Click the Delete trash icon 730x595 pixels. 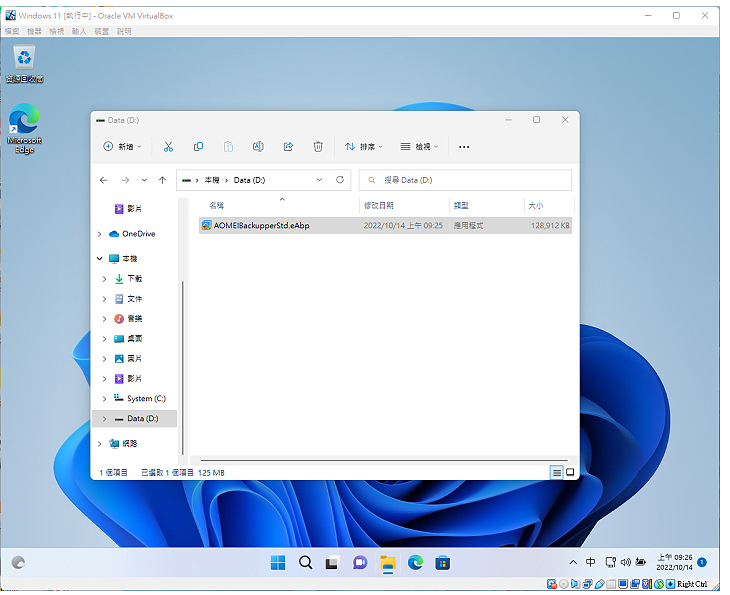tap(318, 147)
